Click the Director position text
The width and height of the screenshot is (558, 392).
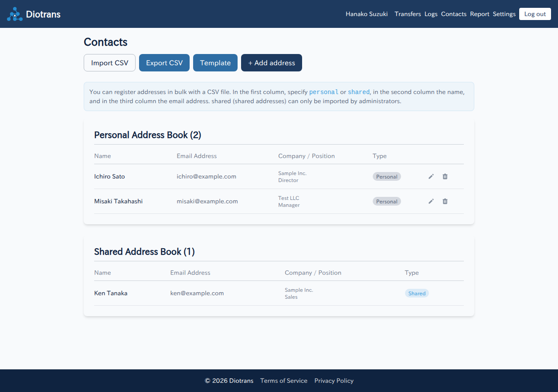288,180
